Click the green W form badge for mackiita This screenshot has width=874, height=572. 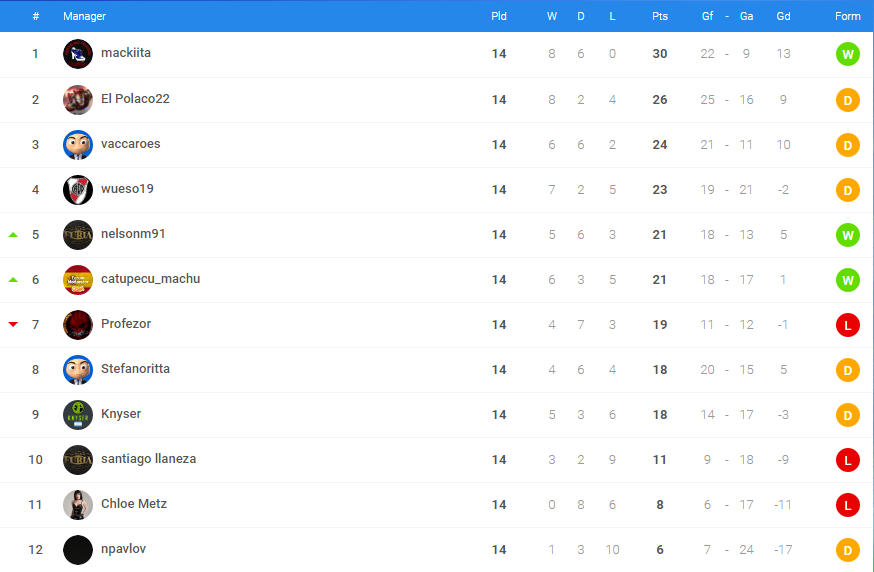tap(847, 55)
